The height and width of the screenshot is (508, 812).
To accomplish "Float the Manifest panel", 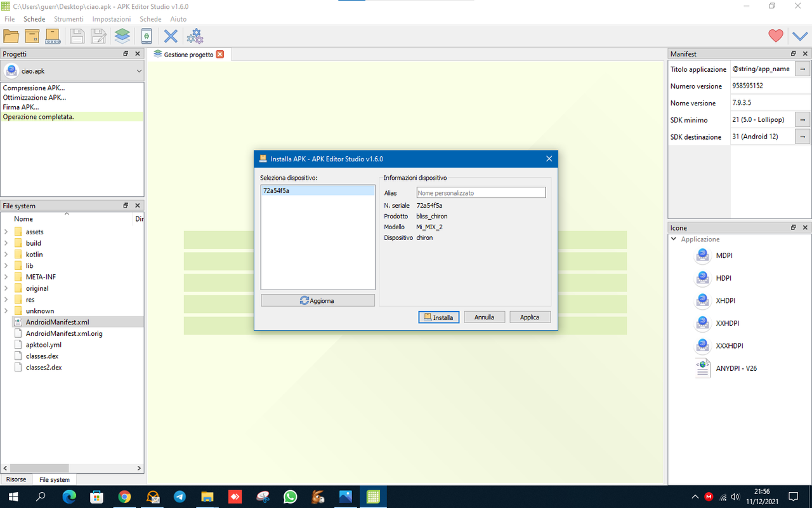I will coord(794,54).
